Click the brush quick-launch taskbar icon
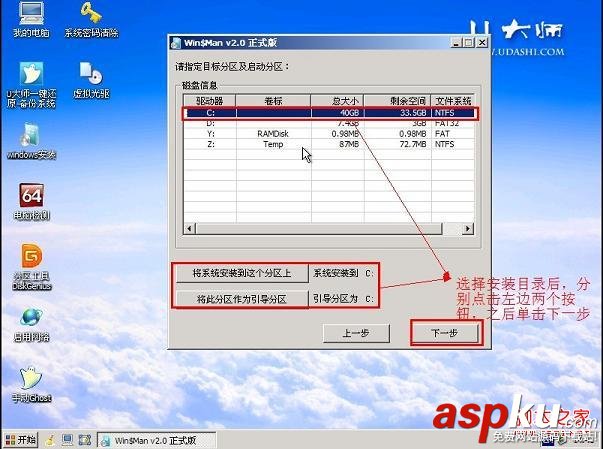The height and width of the screenshot is (449, 603). click(50, 440)
